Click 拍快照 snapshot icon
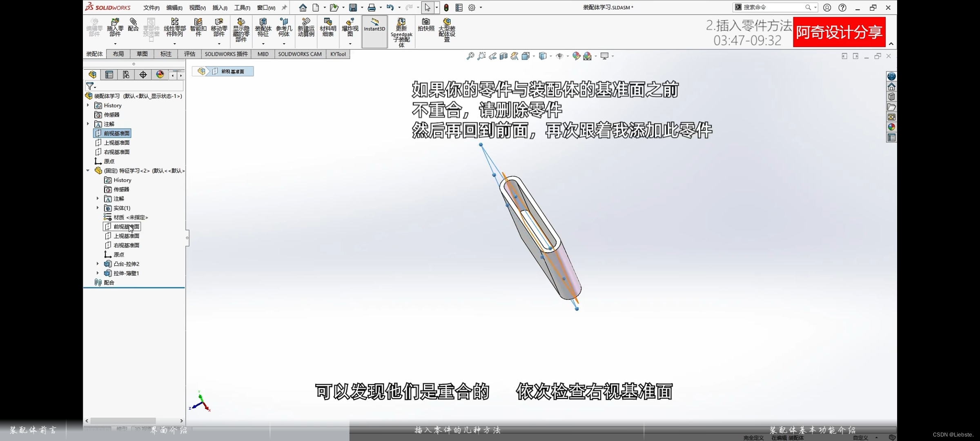This screenshot has height=441, width=980. tap(426, 24)
